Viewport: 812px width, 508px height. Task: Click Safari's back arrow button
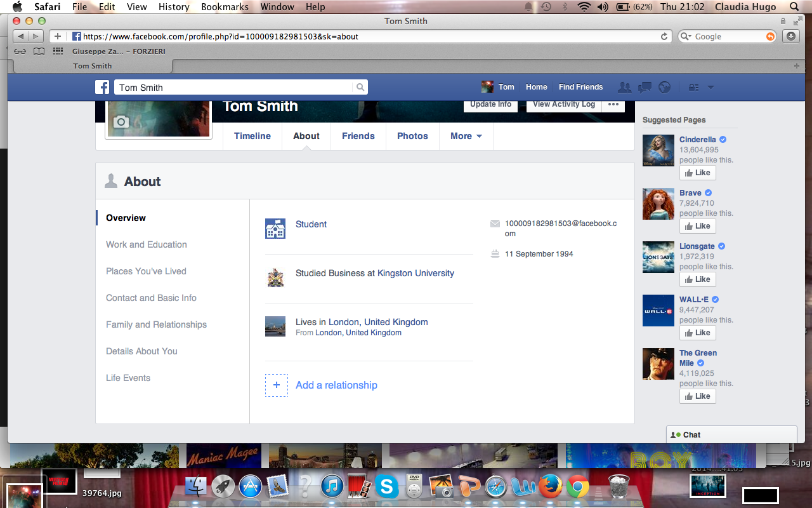click(x=20, y=36)
